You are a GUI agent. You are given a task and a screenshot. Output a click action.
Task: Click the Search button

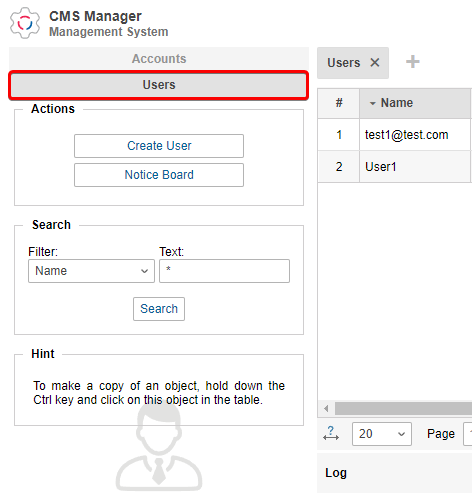point(159,309)
